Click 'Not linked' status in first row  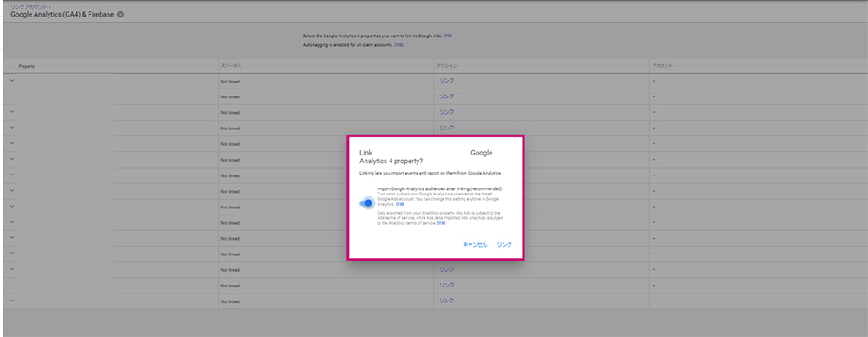pyautogui.click(x=230, y=82)
